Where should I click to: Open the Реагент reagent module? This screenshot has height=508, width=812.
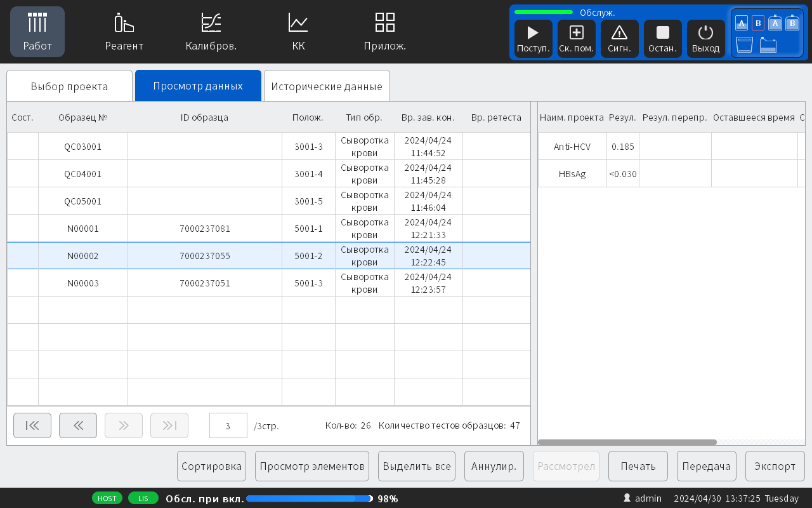pyautogui.click(x=124, y=32)
